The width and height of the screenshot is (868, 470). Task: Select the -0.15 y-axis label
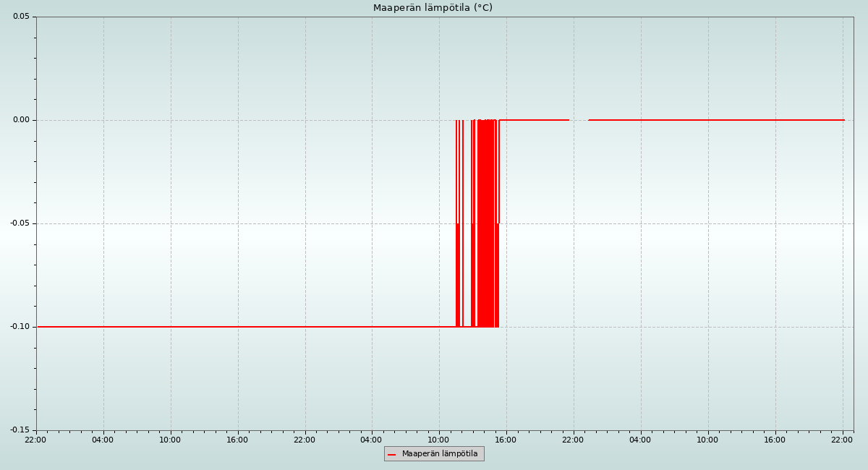(x=20, y=430)
